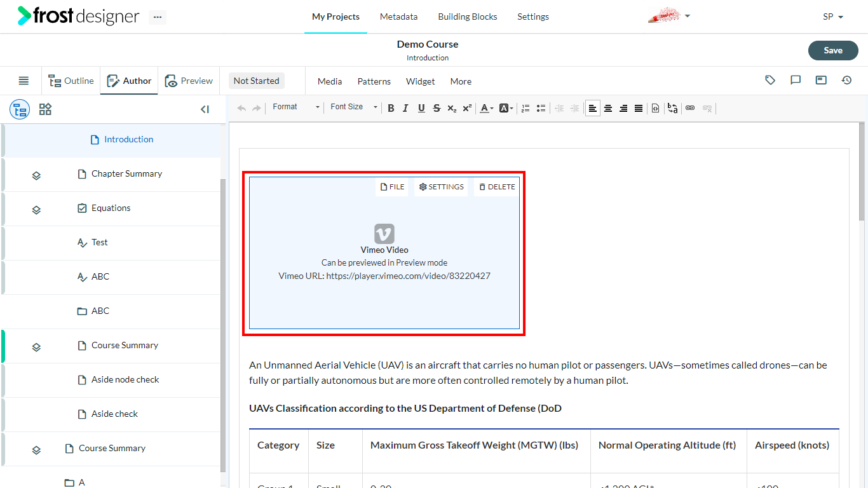
Task: Open the More menu
Action: tap(461, 81)
